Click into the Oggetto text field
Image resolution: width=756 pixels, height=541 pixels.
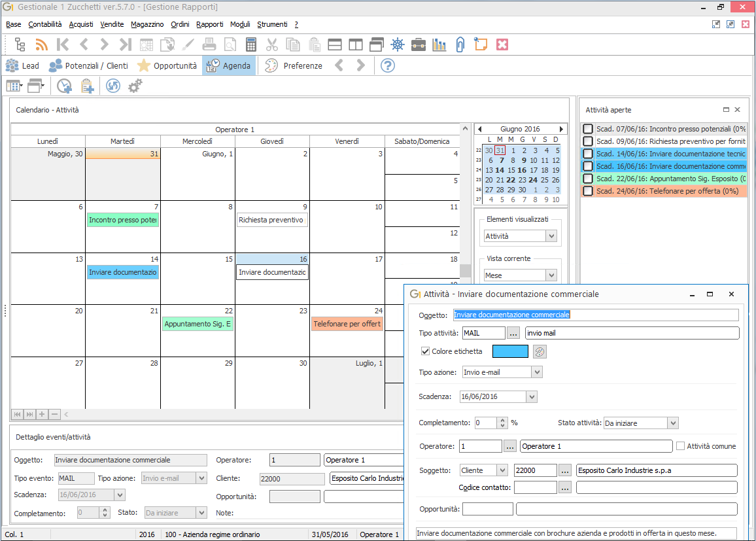point(596,315)
